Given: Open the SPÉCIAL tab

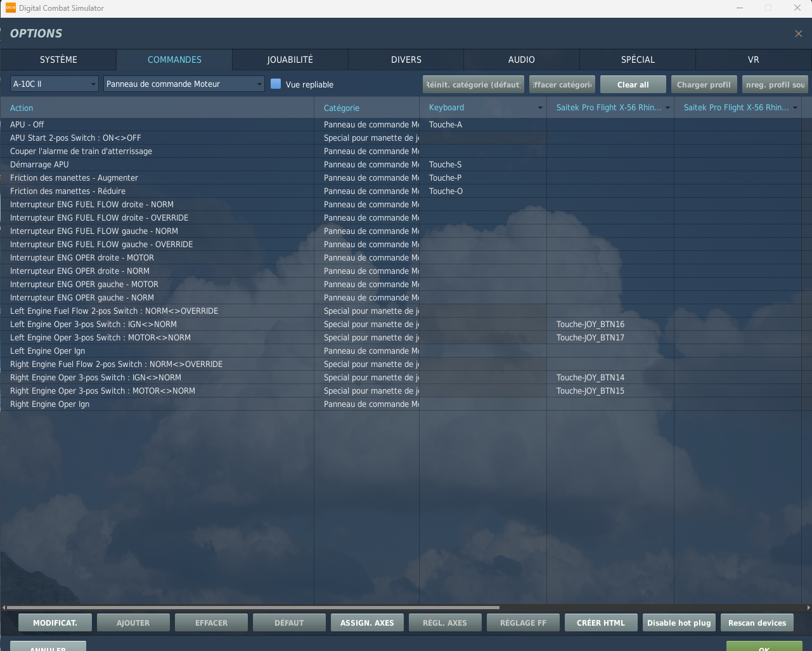Looking at the screenshot, I should pyautogui.click(x=638, y=60).
